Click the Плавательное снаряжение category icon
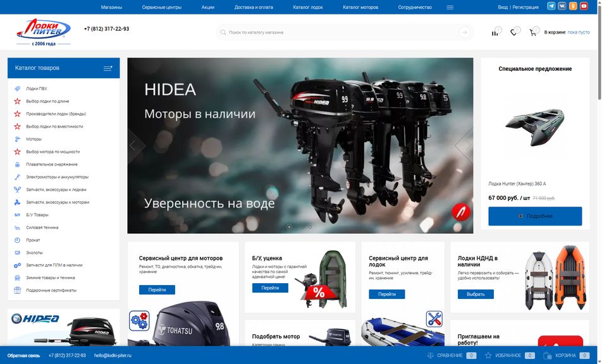602x364 pixels. pos(17,164)
